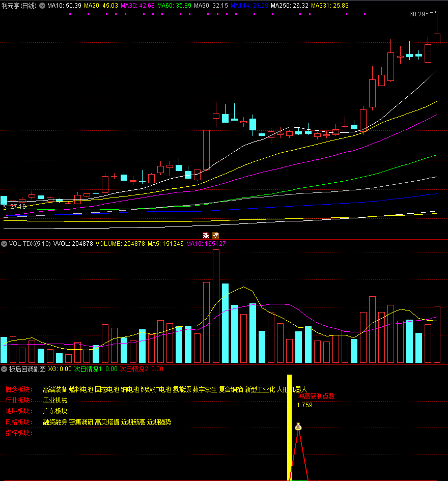Open the 近期新高 style sector

(133, 422)
